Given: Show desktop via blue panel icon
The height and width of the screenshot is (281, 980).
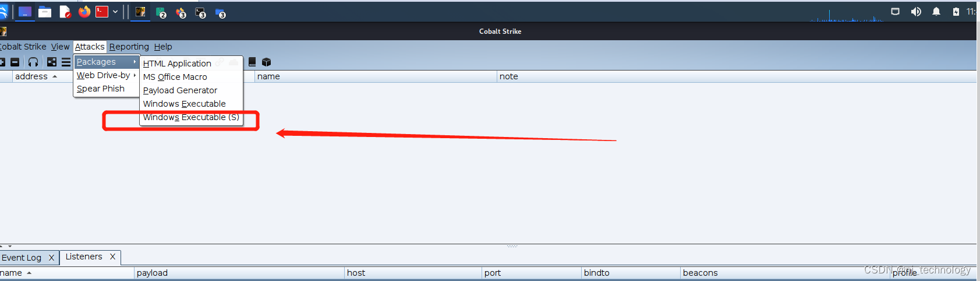Looking at the screenshot, I should 24,12.
